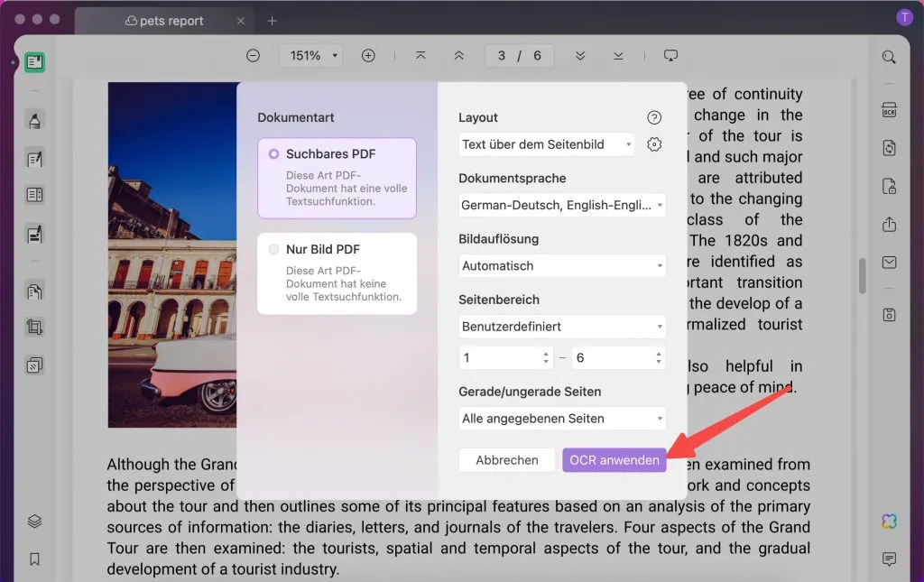Open the Form fields tool in left sidebar
Image resolution: width=924 pixels, height=582 pixels.
(x=34, y=195)
